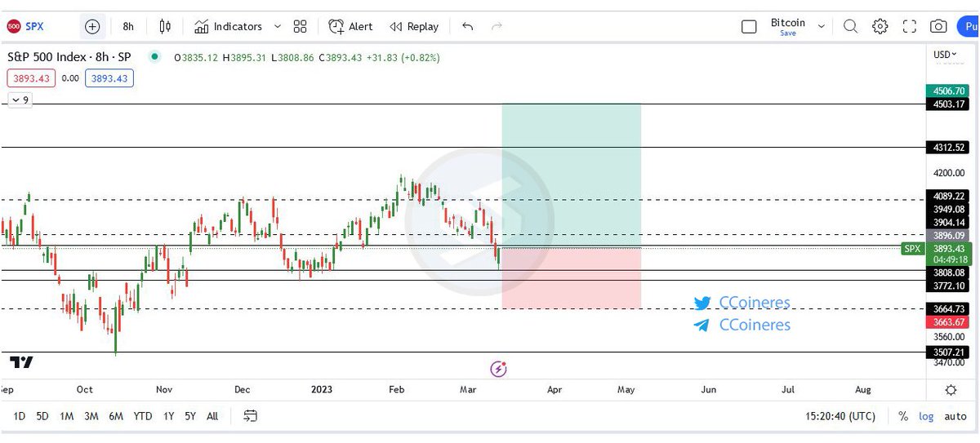Screen dimensions: 980x443
Task: Open the SPX symbol search
Action: point(25,26)
